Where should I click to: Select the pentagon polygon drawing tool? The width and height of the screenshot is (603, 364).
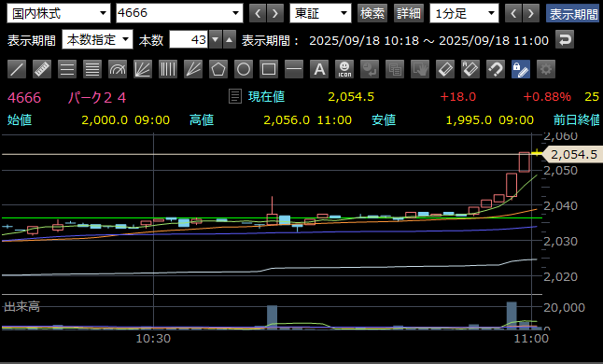pos(218,69)
